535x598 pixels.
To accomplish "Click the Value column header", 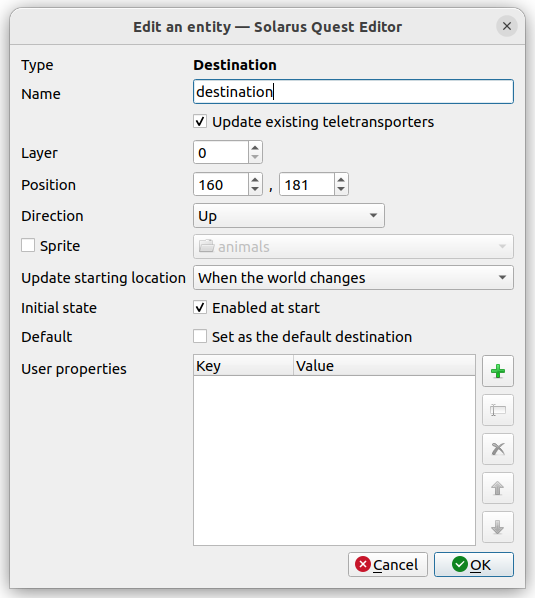I will (x=384, y=365).
